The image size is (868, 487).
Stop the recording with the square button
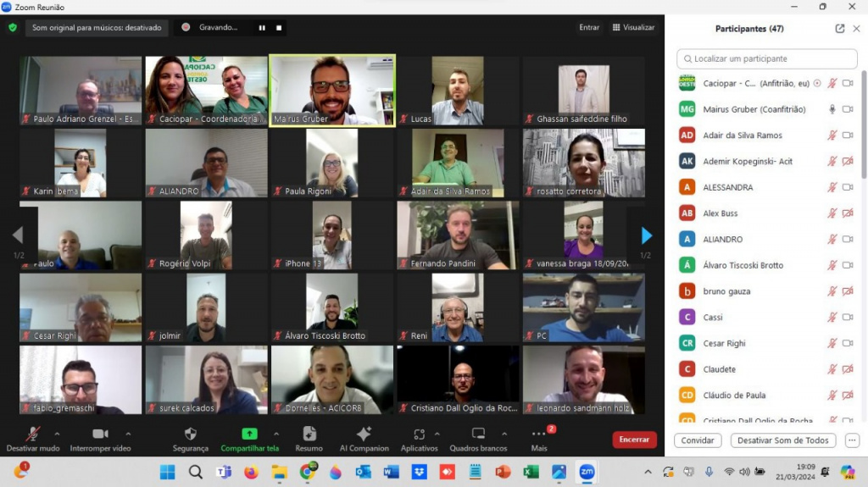(278, 28)
